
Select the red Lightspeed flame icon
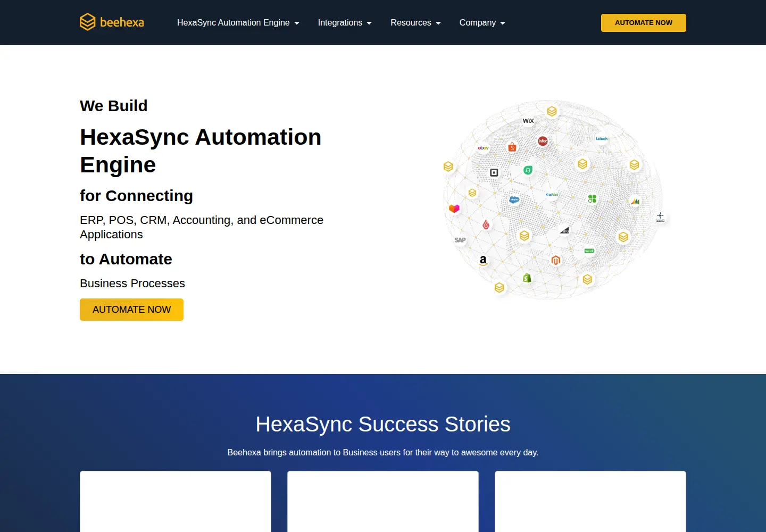[486, 225]
